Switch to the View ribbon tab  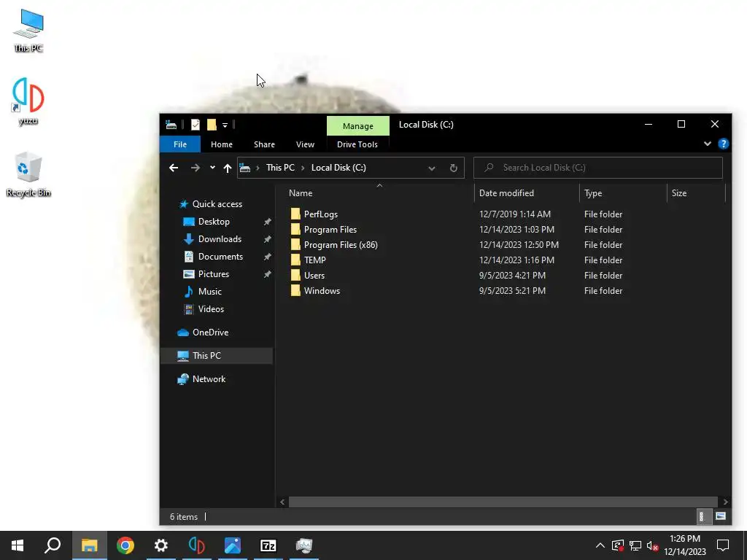(305, 144)
